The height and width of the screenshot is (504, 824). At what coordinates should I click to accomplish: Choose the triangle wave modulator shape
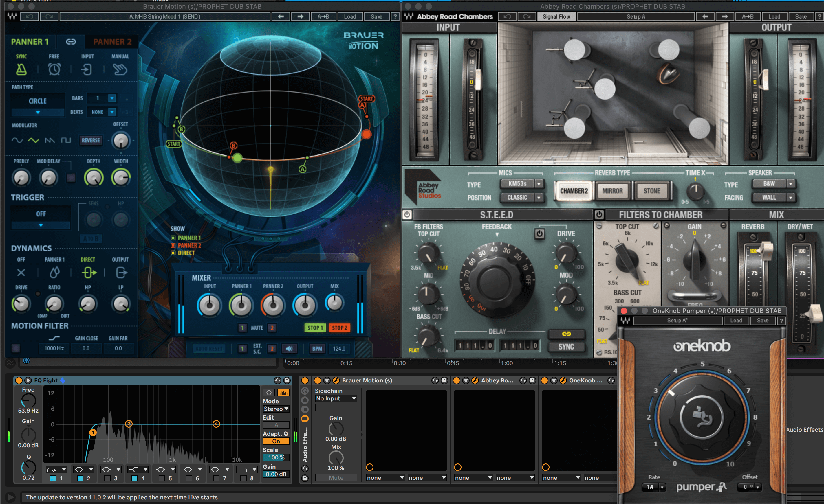[x=33, y=140]
